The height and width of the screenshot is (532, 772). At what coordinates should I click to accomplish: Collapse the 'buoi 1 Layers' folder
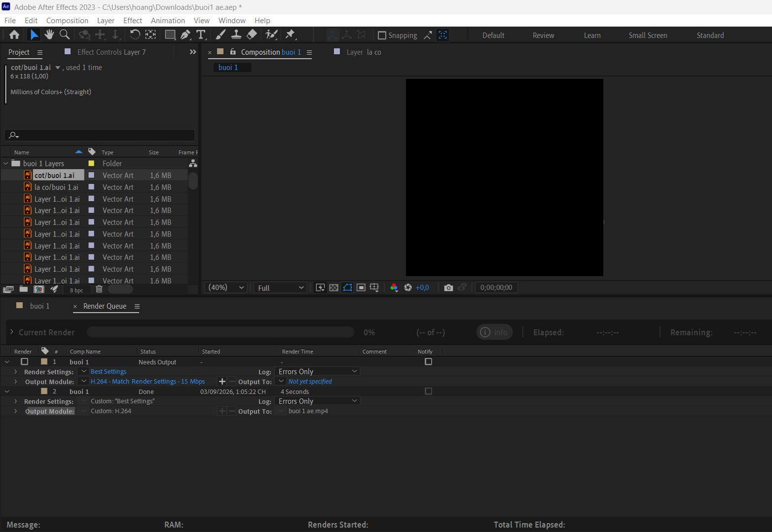click(6, 163)
